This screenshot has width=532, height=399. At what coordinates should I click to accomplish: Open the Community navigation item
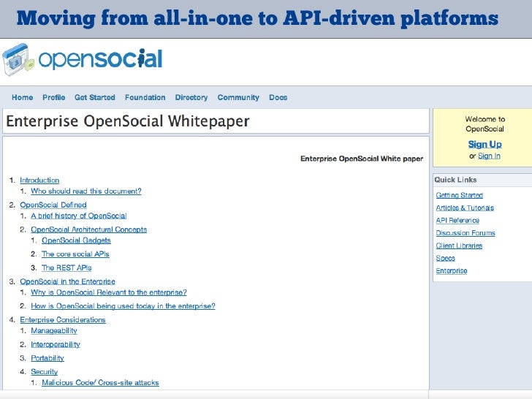[238, 97]
